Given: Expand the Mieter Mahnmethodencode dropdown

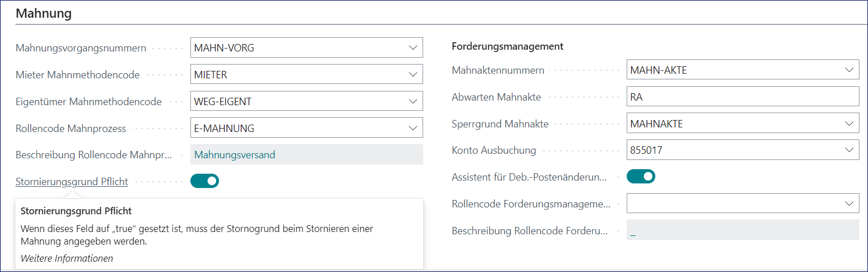Looking at the screenshot, I should point(413,74).
